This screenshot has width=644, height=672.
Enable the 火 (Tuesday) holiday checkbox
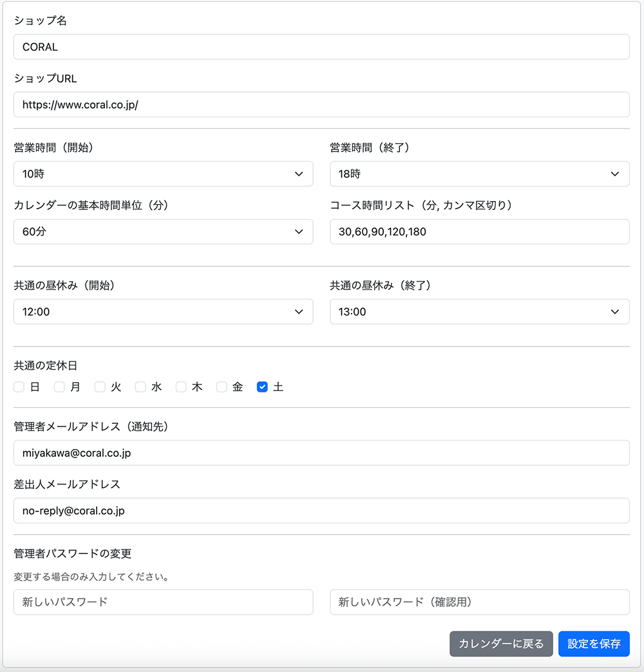[x=100, y=387]
